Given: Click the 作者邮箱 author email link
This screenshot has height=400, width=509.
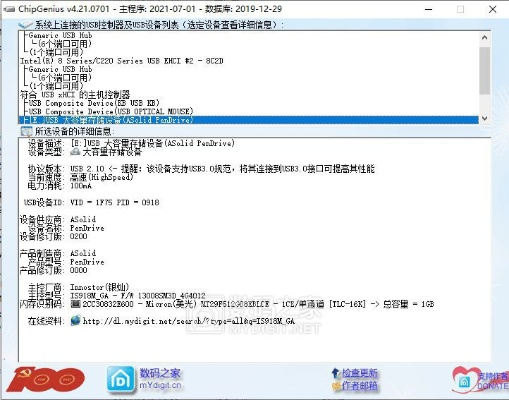Looking at the screenshot, I should tap(360, 386).
